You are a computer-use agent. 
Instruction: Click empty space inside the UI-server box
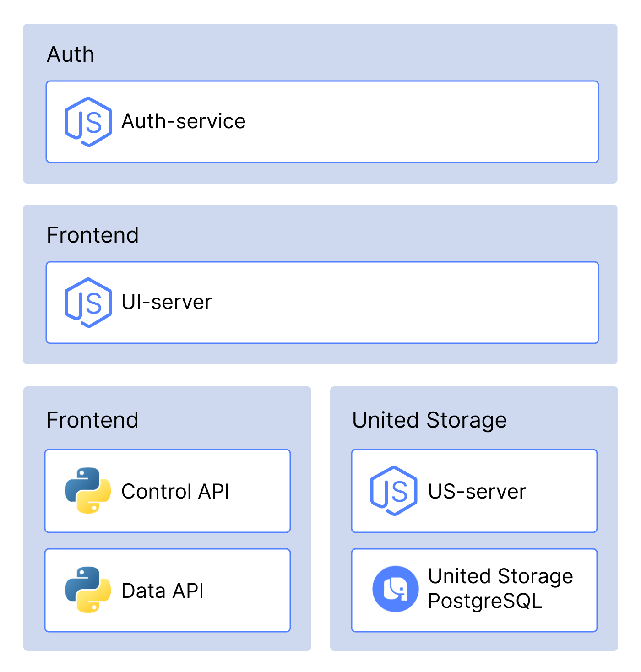pyautogui.click(x=403, y=303)
